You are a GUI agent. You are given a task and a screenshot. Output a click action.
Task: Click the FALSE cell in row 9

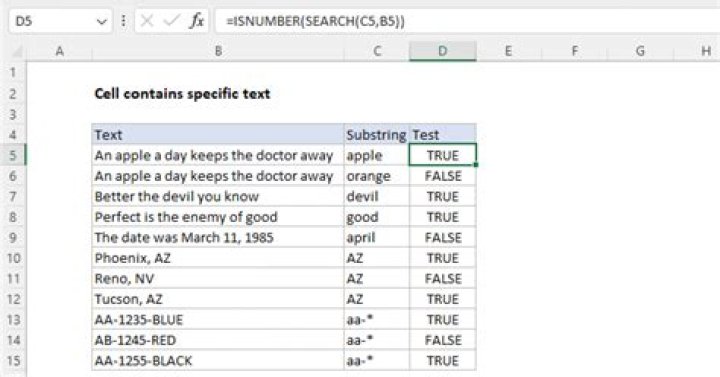(443, 237)
